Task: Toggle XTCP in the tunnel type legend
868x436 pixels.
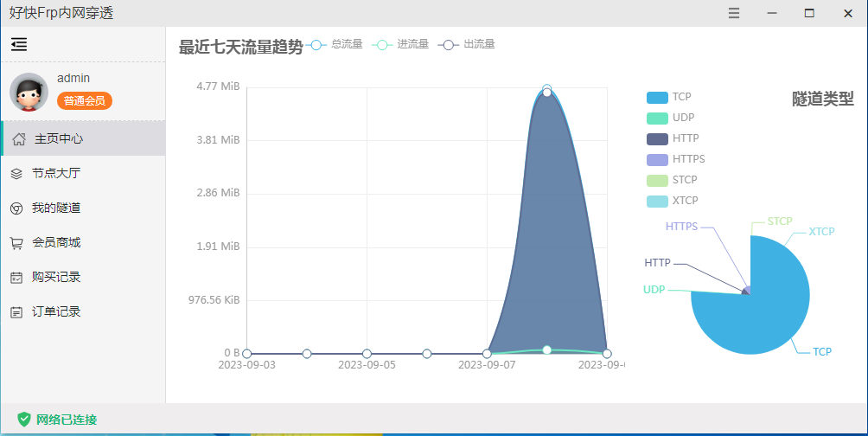Action: [x=673, y=201]
